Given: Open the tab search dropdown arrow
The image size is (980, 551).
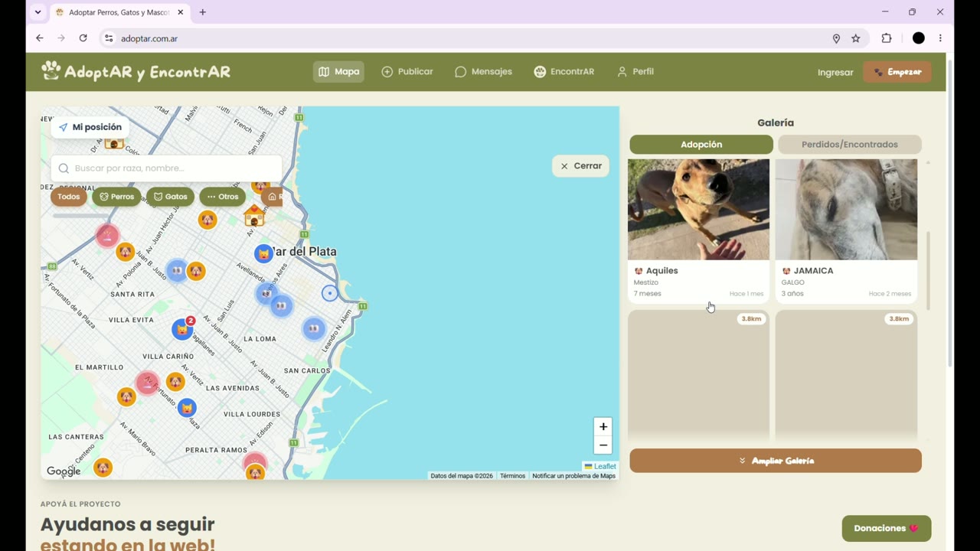Looking at the screenshot, I should point(38,12).
